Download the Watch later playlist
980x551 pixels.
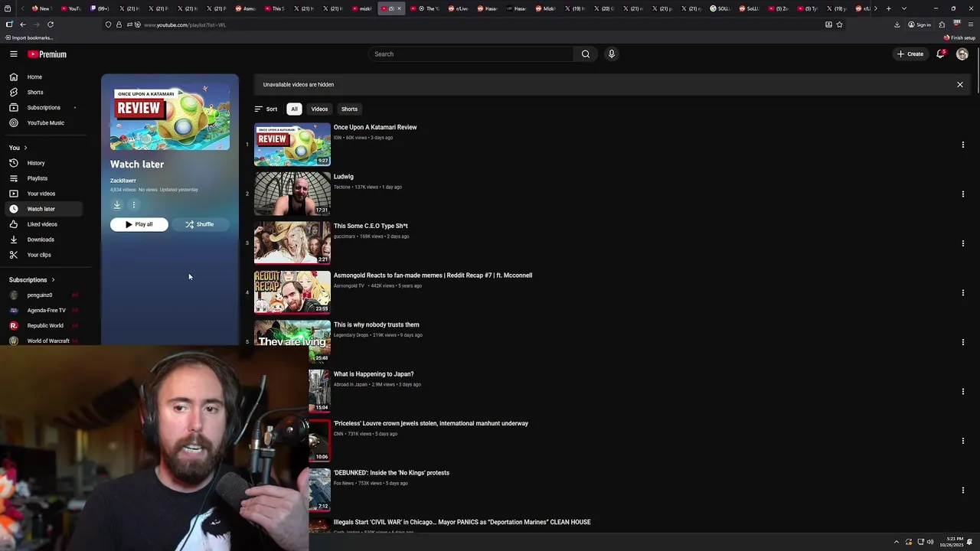point(117,204)
